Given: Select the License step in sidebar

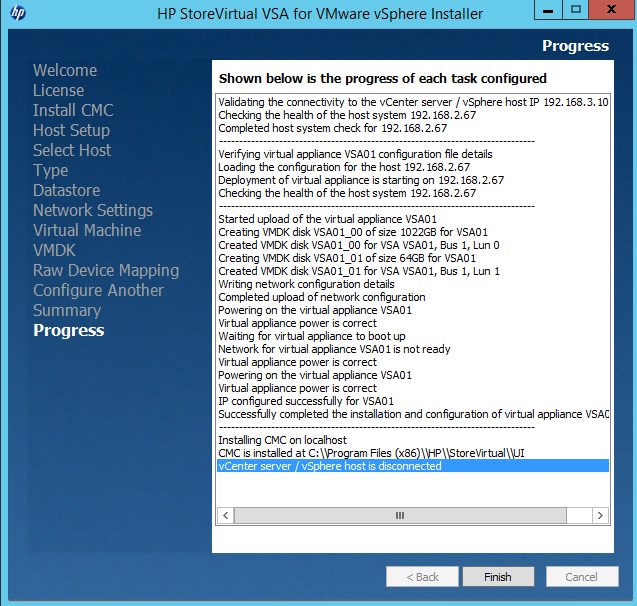Looking at the screenshot, I should [58, 90].
